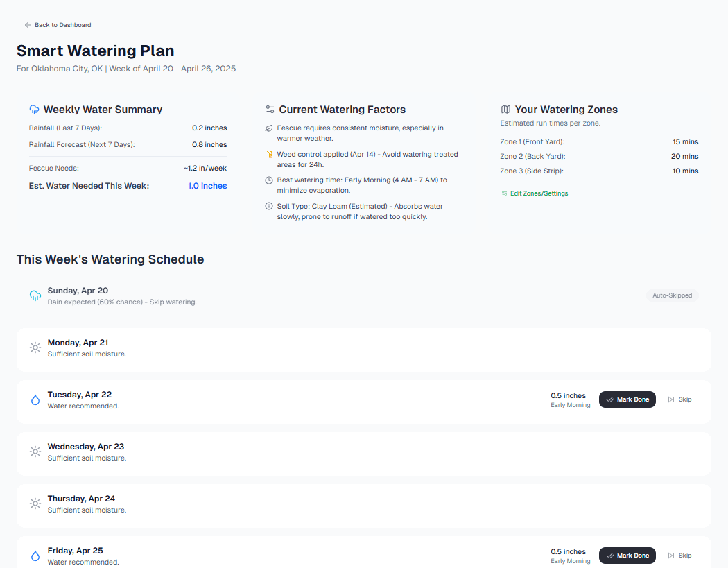Click the sun icon for Monday, Apr 21
The width and height of the screenshot is (728, 568).
point(35,348)
